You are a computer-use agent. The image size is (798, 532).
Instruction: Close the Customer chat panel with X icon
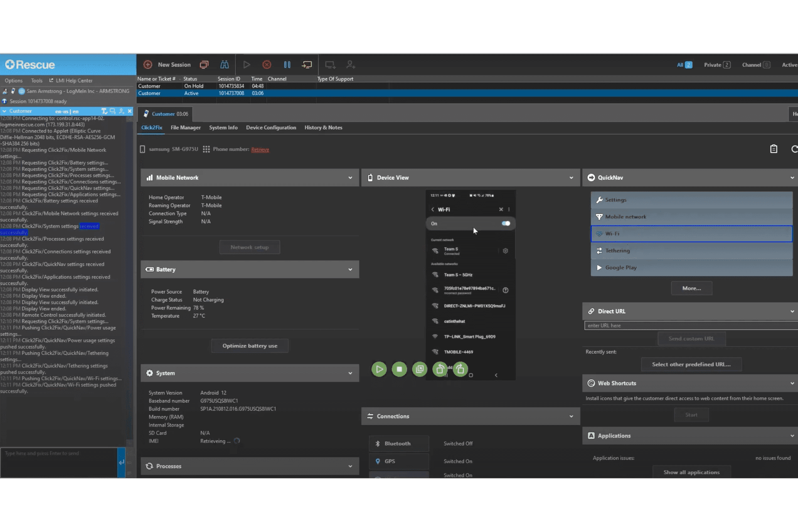130,111
